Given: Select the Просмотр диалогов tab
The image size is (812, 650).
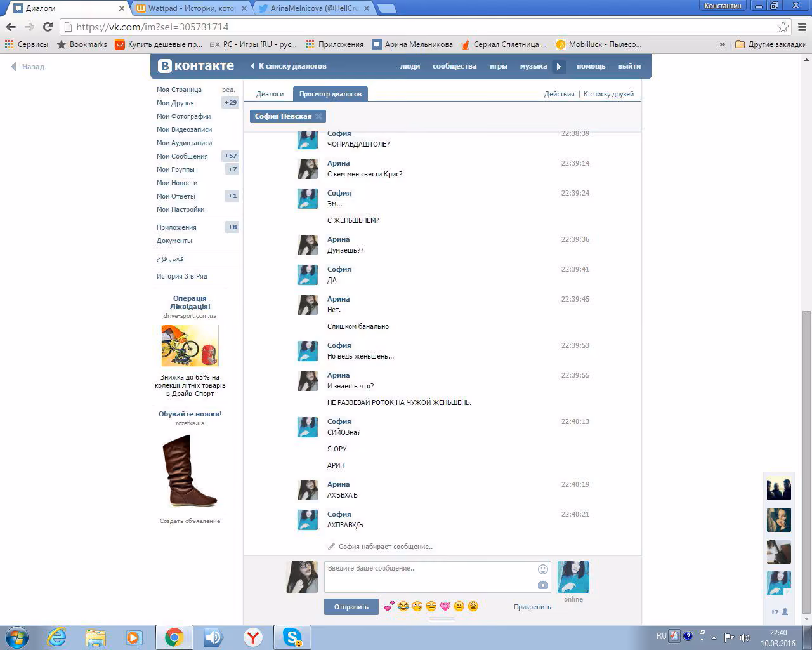Looking at the screenshot, I should tap(330, 94).
